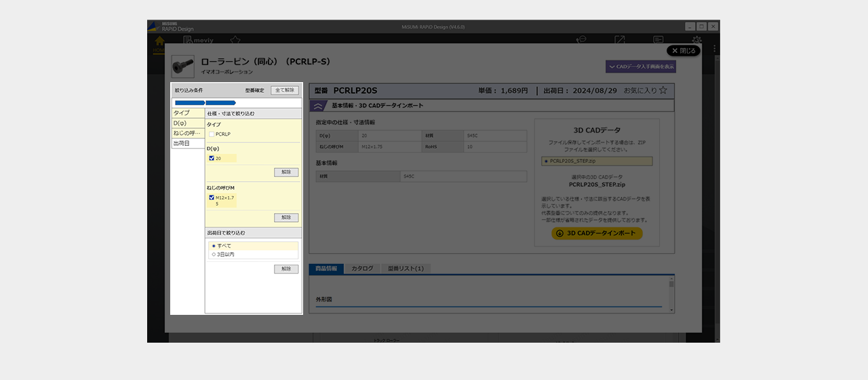Viewport: 868px width, 380px height.
Task: Click the settings gear icon in top bar
Action: (696, 41)
